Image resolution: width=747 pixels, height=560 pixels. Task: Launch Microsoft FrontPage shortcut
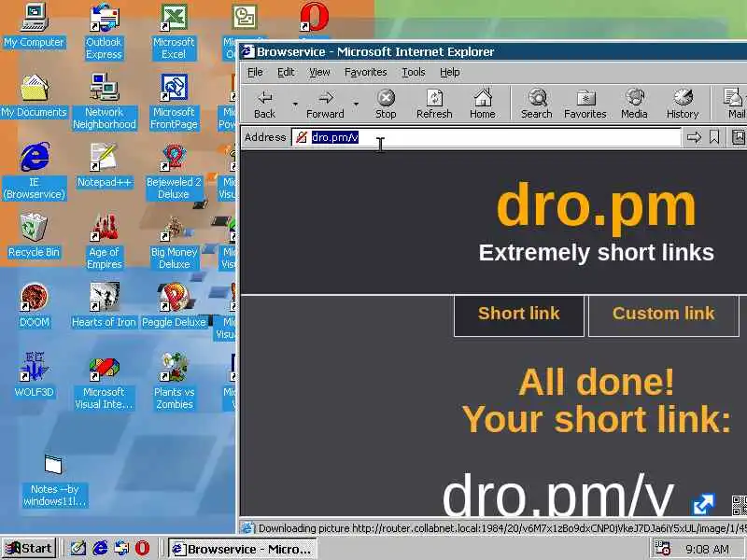174,102
